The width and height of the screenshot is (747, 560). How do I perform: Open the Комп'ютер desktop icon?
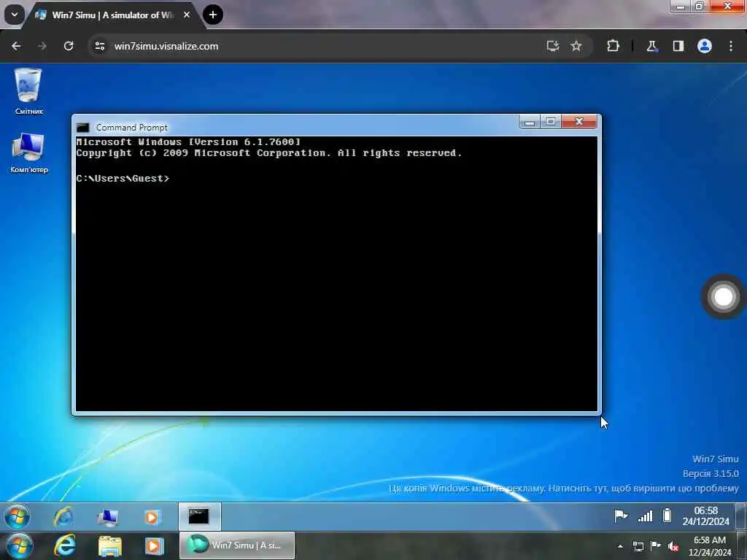(28, 153)
